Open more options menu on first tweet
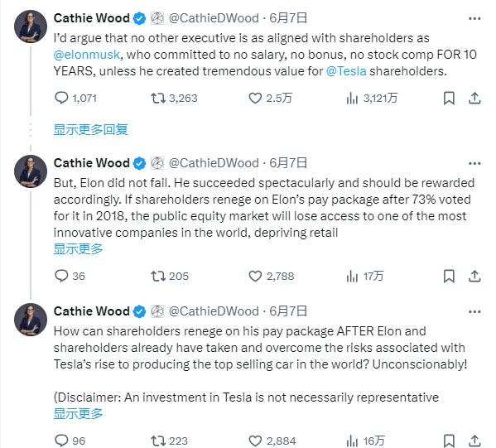 (474, 19)
